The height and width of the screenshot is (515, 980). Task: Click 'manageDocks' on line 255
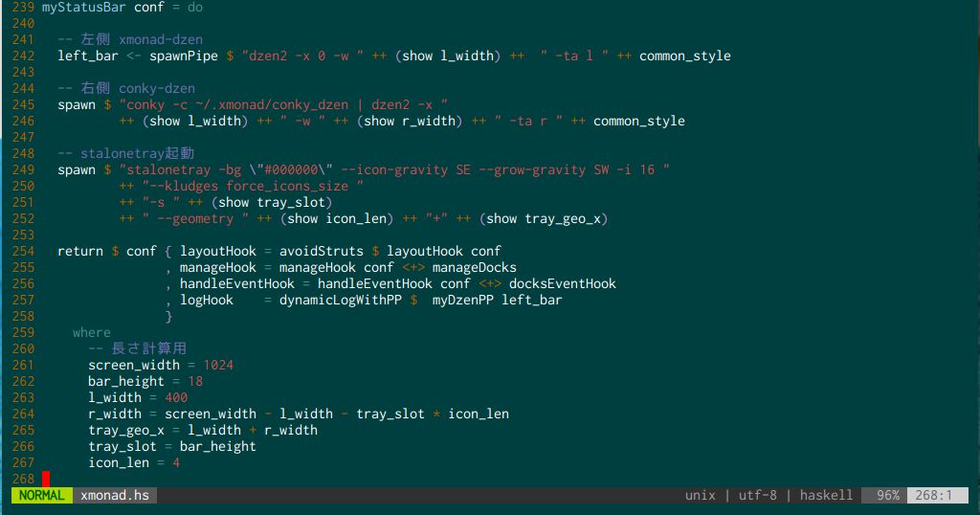pyautogui.click(x=475, y=267)
